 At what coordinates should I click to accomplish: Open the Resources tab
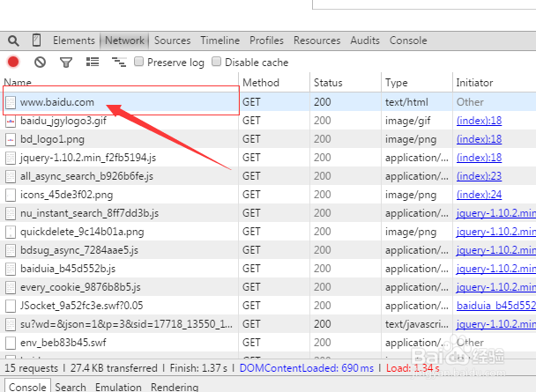316,41
